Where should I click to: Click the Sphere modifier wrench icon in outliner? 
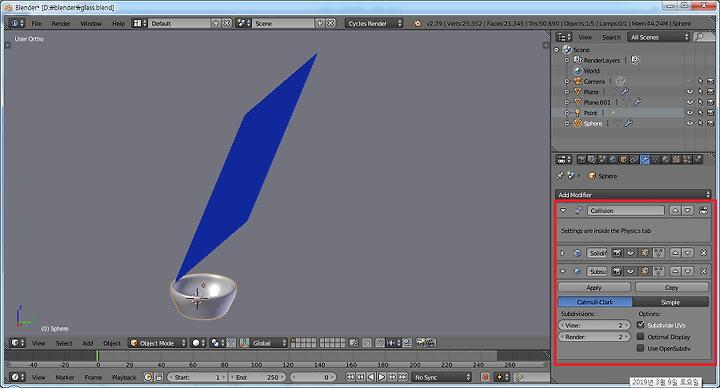[x=628, y=123]
